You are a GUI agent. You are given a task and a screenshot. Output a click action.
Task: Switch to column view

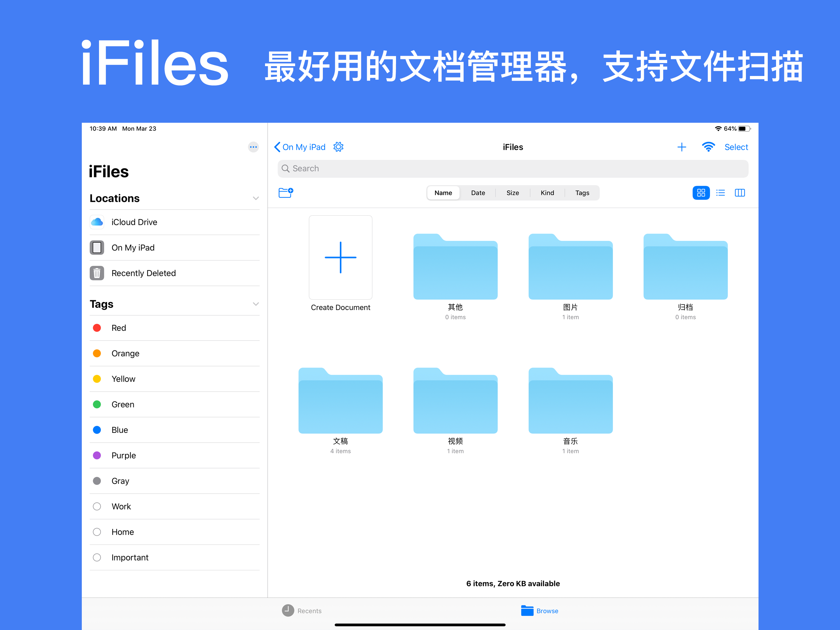click(740, 193)
